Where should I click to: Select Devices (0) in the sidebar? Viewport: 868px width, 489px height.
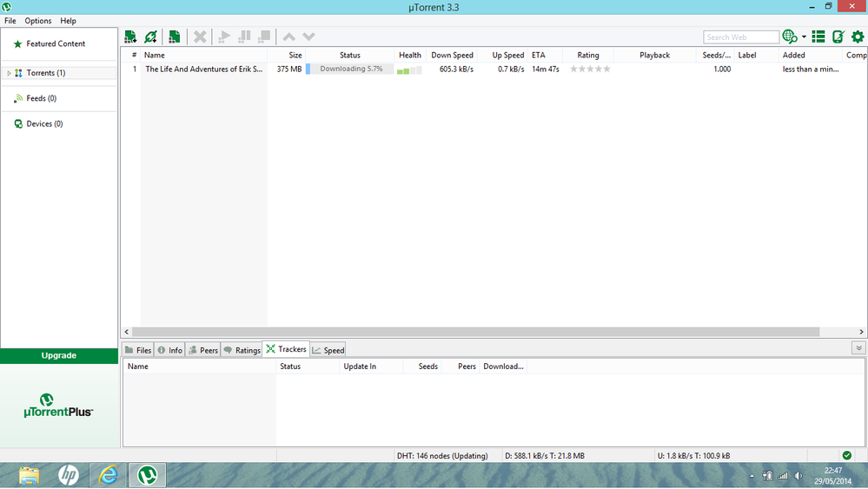click(44, 124)
